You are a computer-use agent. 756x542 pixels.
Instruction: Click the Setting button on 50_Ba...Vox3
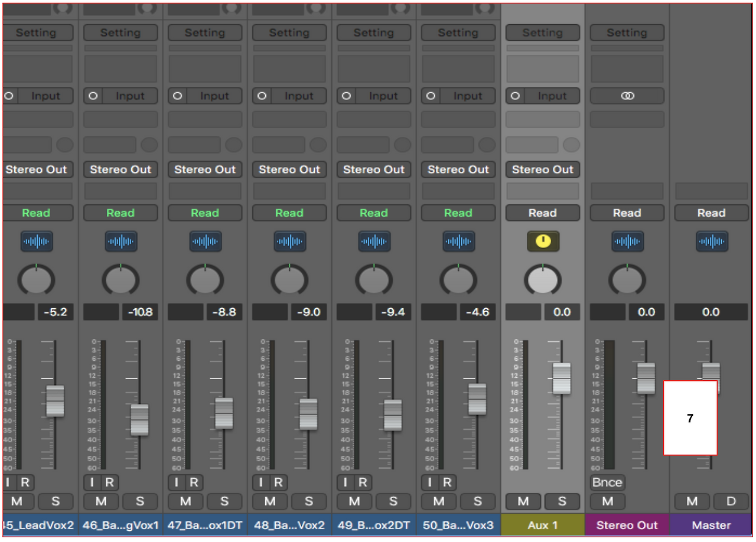458,33
